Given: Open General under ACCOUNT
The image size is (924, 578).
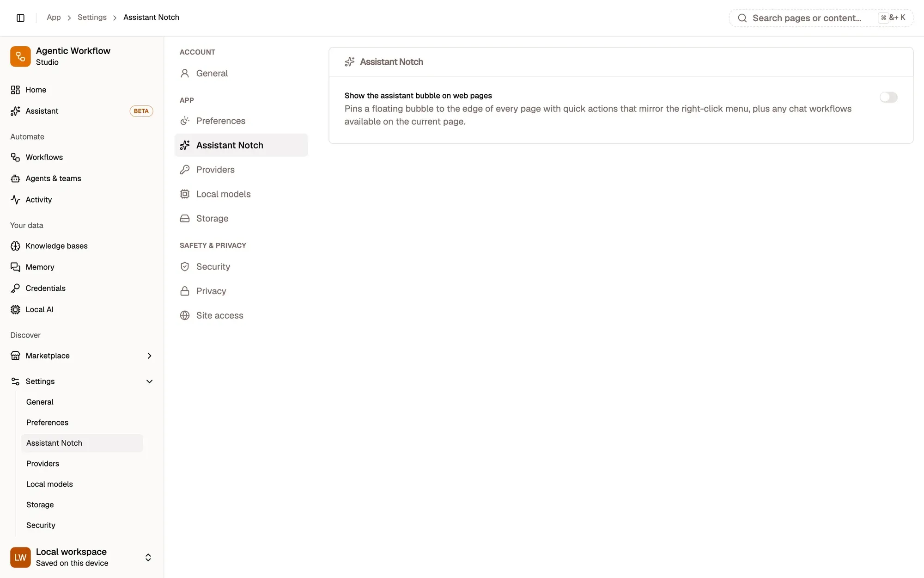Looking at the screenshot, I should 241,74.
